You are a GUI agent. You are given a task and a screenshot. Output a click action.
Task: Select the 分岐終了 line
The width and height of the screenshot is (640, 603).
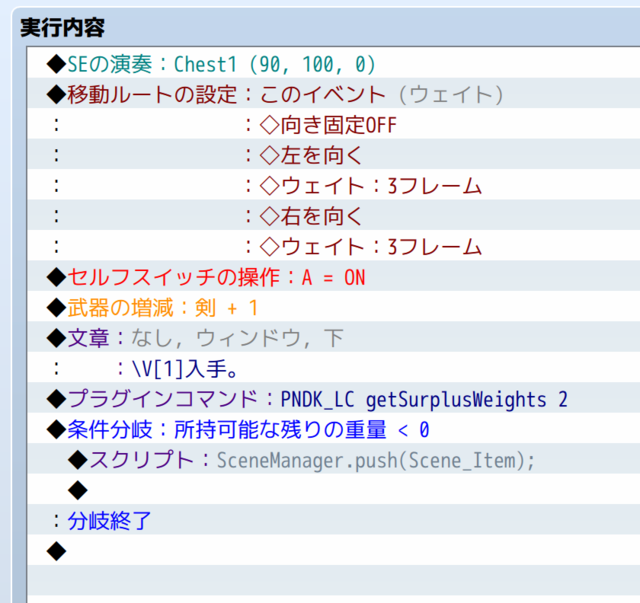tap(334, 520)
